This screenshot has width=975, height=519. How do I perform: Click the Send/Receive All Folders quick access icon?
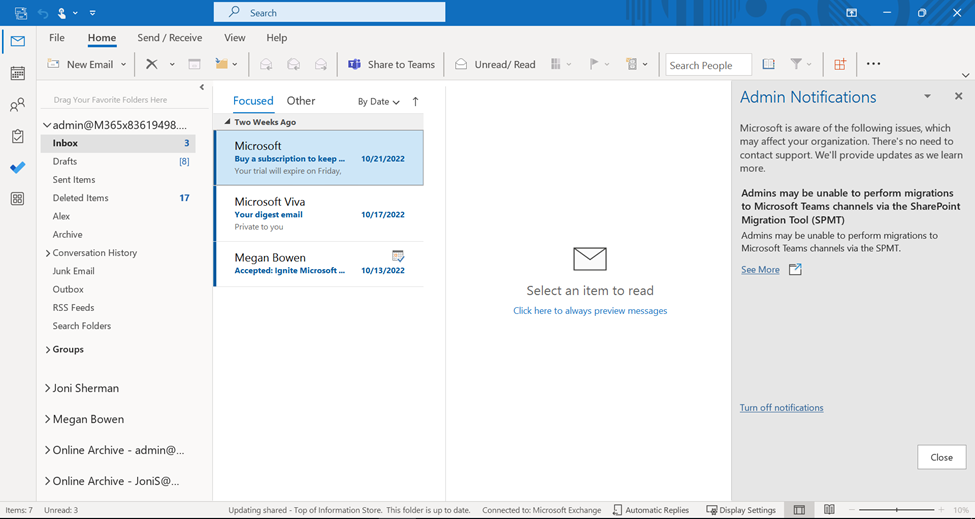click(x=21, y=12)
